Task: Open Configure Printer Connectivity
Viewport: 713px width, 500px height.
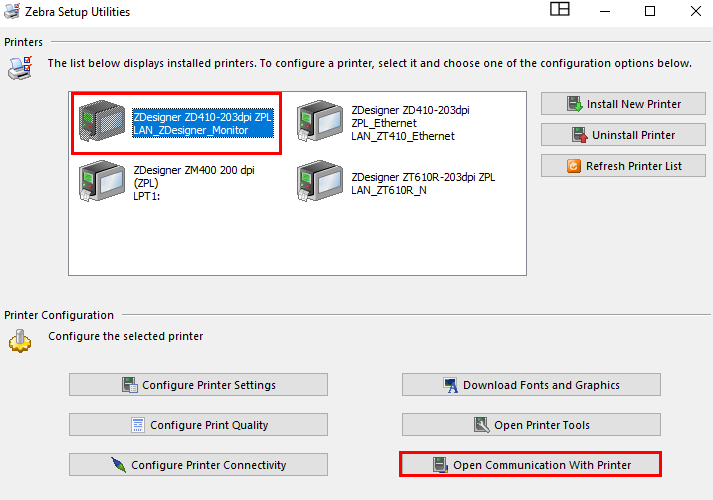Action: [198, 465]
